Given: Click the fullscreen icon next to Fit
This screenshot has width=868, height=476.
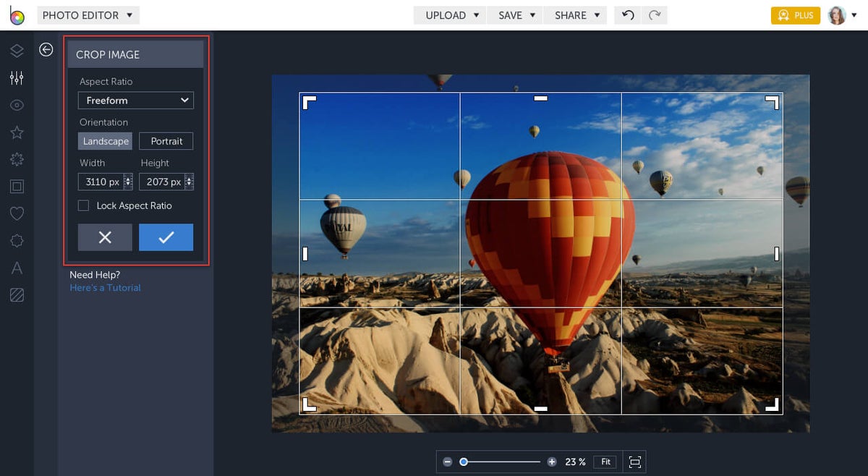Looking at the screenshot, I should [634, 462].
